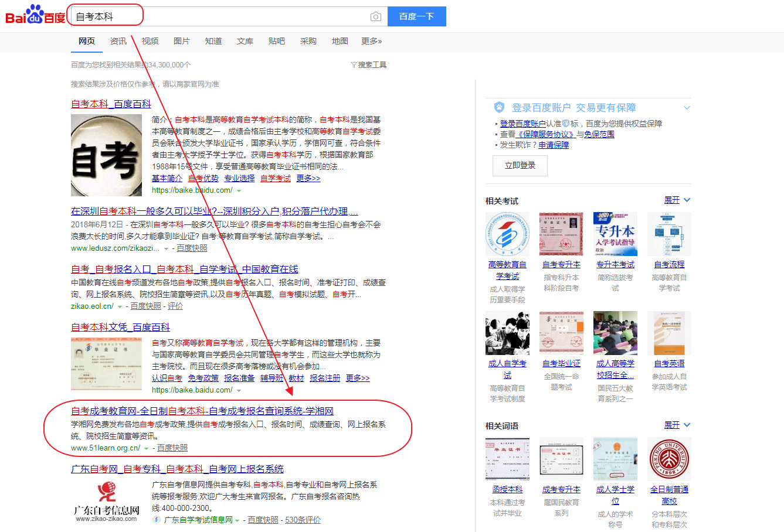Open related term 成人学士学位

(x=615, y=496)
